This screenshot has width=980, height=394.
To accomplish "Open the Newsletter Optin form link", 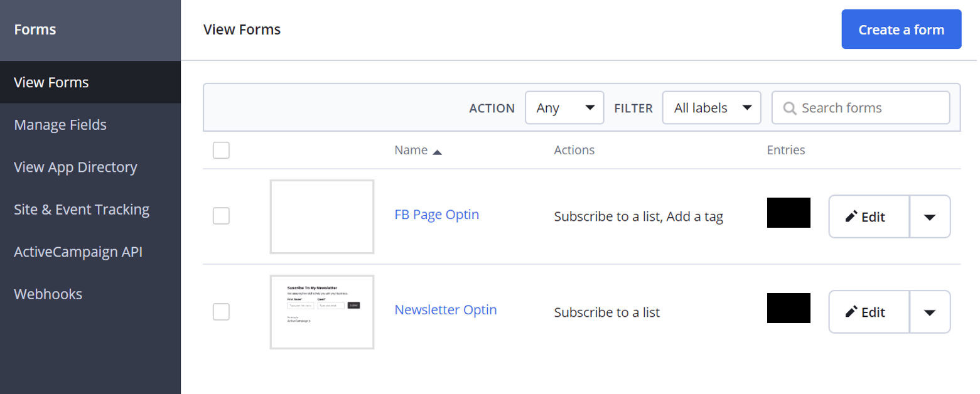I will click(445, 310).
